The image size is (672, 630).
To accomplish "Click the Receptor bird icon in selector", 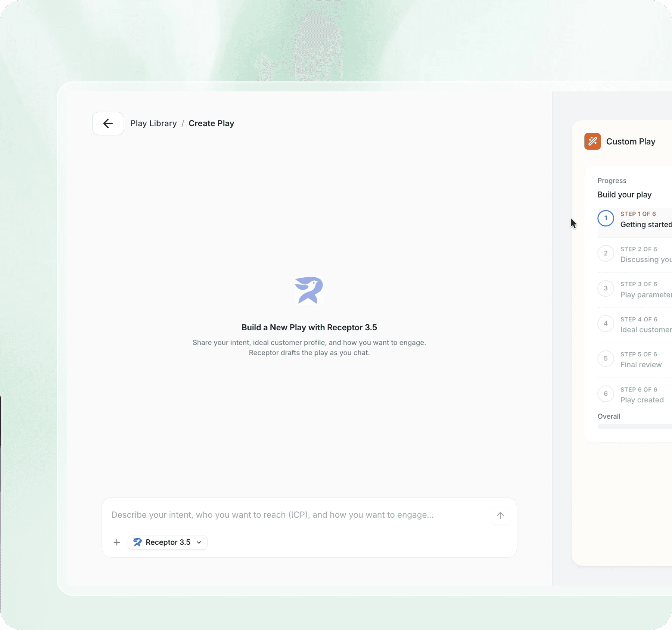I will 137,542.
